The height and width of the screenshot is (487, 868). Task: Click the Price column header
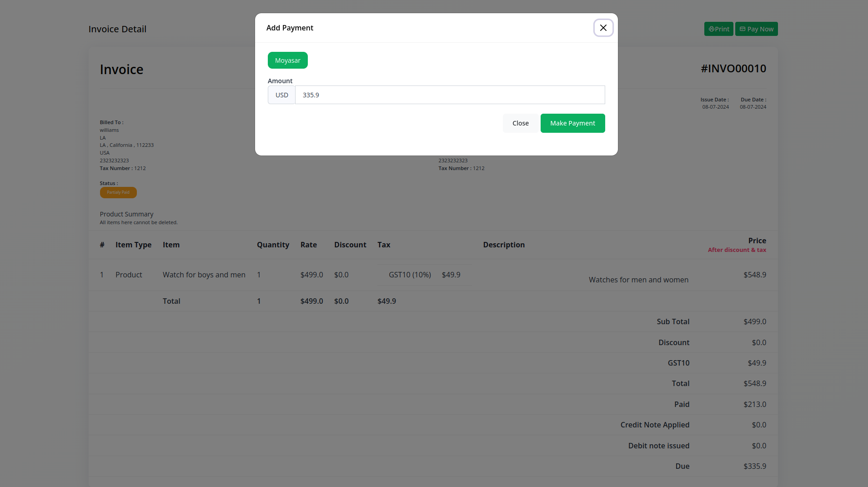(757, 241)
